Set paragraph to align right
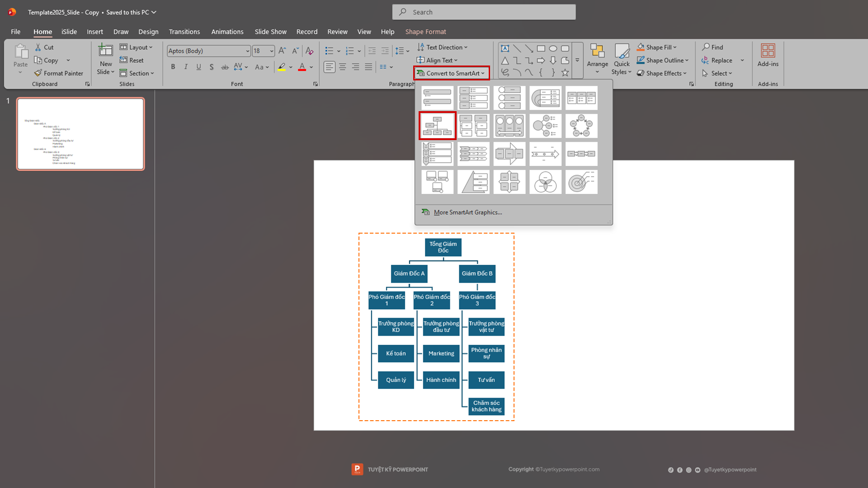Image resolution: width=868 pixels, height=488 pixels. (x=356, y=67)
